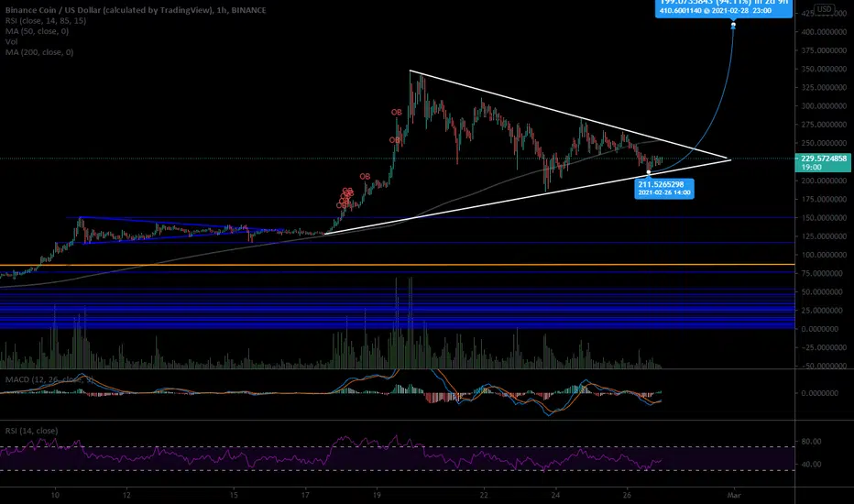Image resolution: width=854 pixels, height=504 pixels.
Task: Click the 350.0000000 price axis label
Action: coord(824,70)
